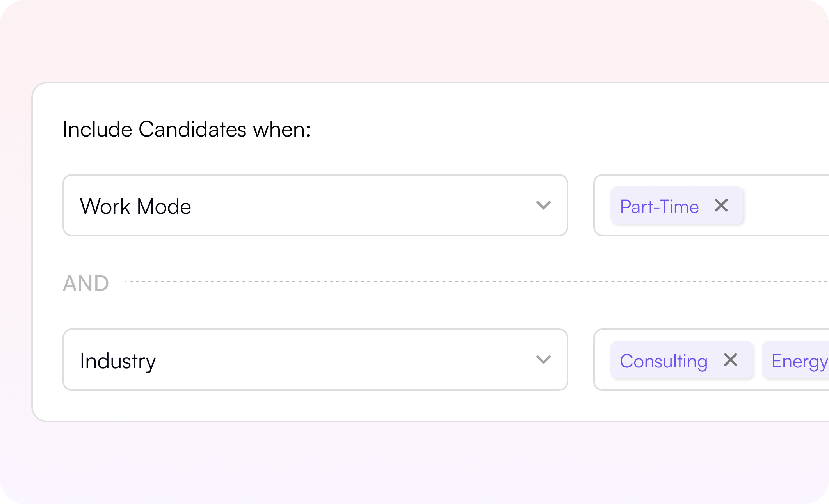Click the Work Mode dropdown chevron
Screen dimensions: 829x504
click(x=543, y=205)
